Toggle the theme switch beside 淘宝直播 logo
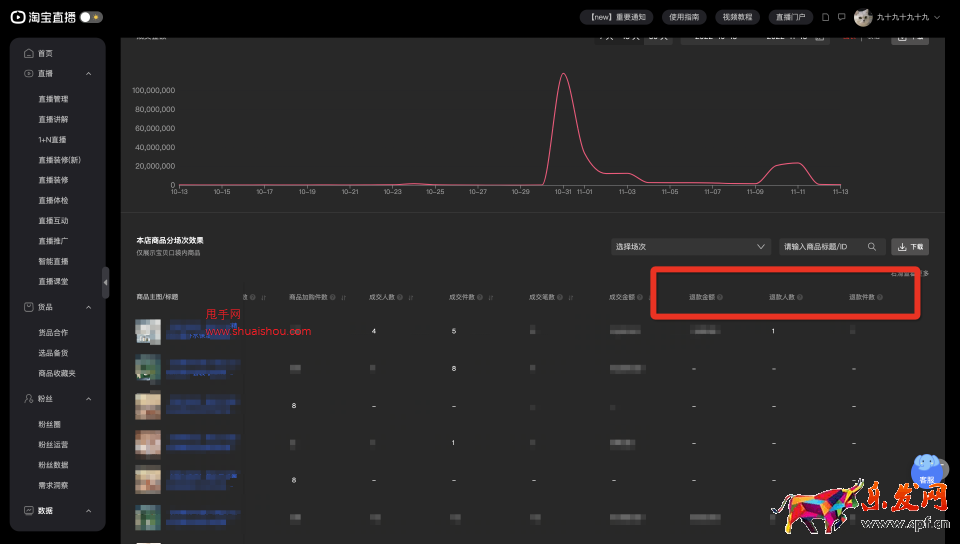 [91, 17]
